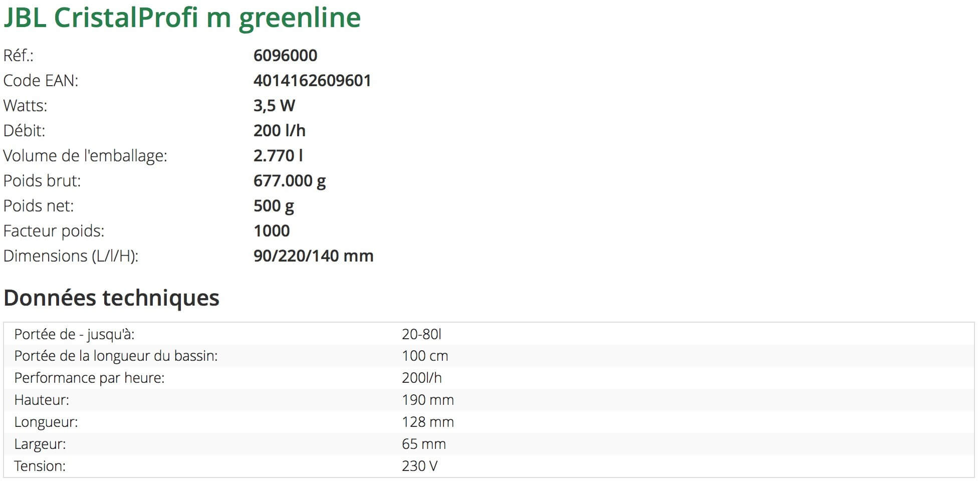Select the 128 mm value

click(x=428, y=422)
